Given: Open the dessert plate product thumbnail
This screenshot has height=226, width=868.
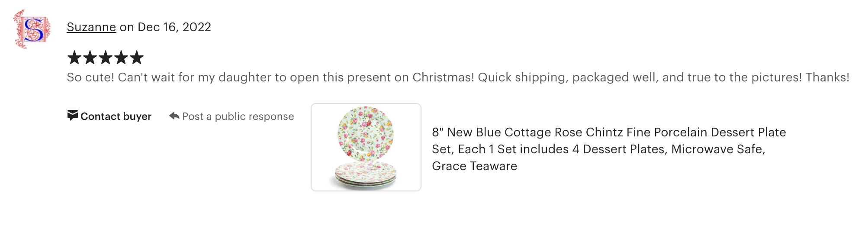Looking at the screenshot, I should 366,147.
